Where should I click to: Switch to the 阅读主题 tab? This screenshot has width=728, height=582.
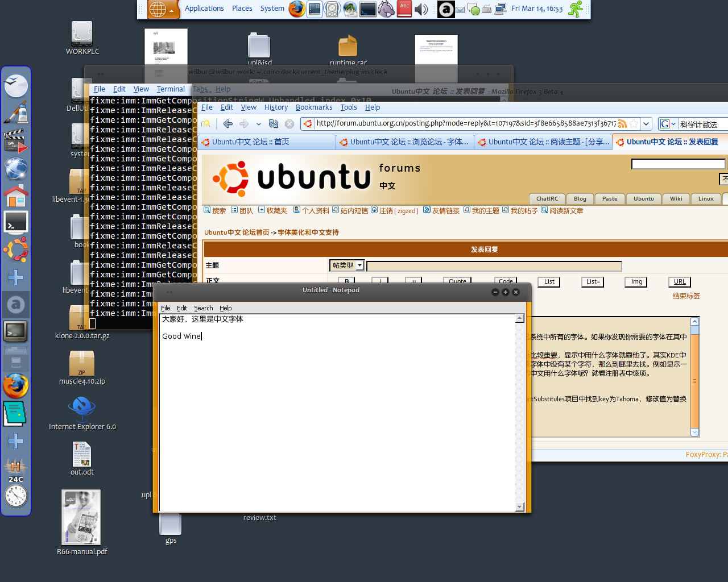pyautogui.click(x=543, y=142)
